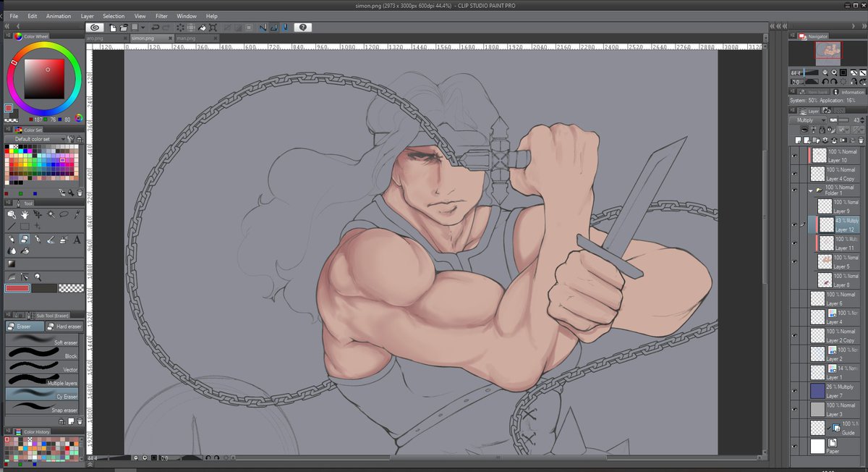
Task: Open the Tool panel menu icon
Action: (8, 203)
